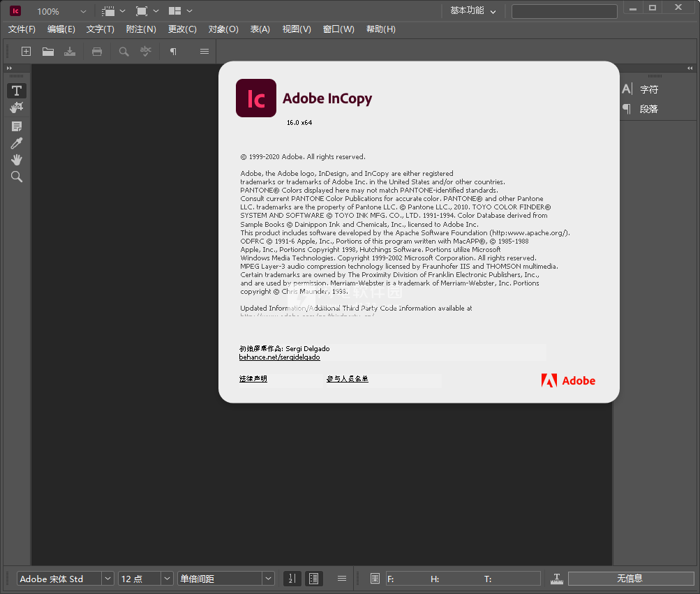
Task: Open the behance.net/sergidelgado link
Action: click(279, 357)
